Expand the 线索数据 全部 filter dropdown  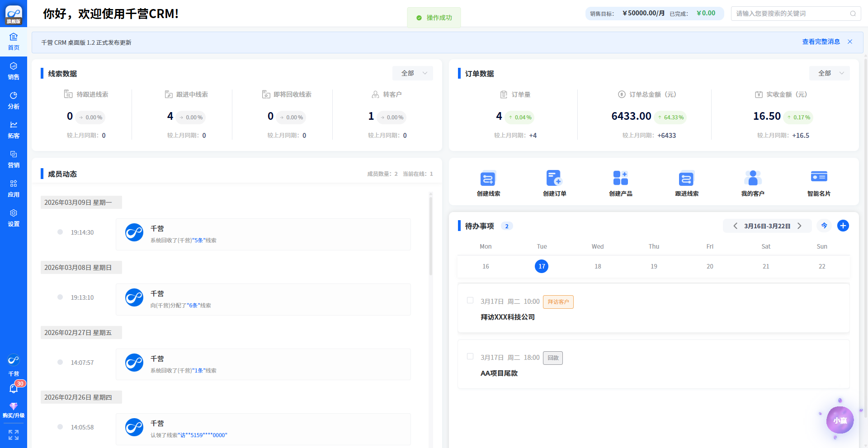click(413, 73)
